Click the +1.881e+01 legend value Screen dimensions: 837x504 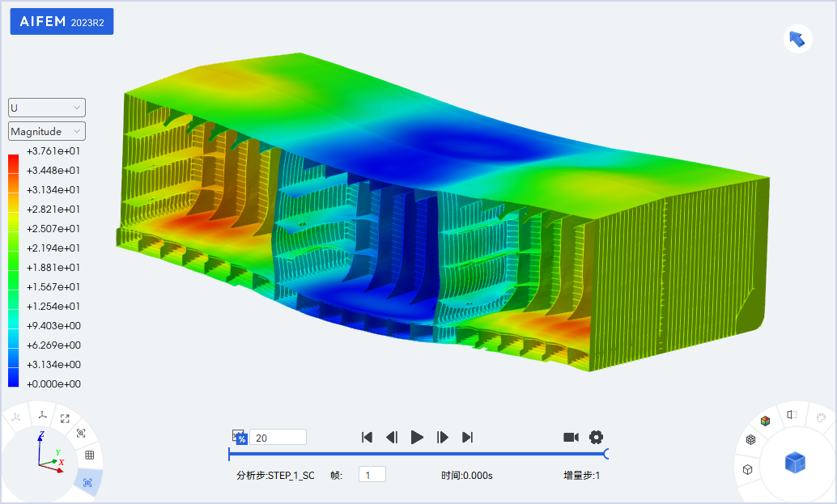click(53, 267)
